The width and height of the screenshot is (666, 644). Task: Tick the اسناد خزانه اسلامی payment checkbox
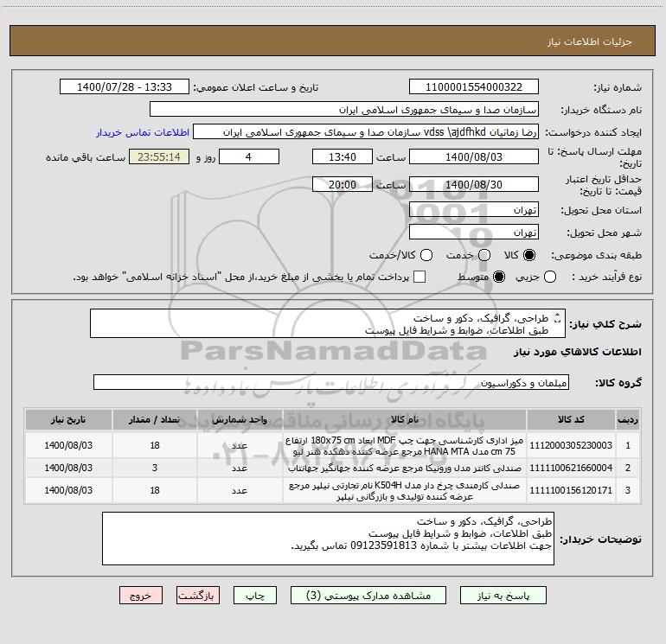419,277
